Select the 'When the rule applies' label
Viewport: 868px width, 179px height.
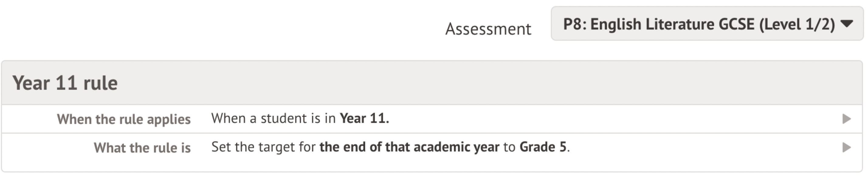pyautogui.click(x=124, y=119)
